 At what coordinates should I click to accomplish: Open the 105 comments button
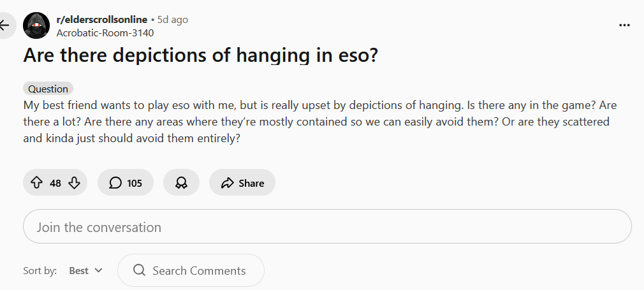(x=125, y=182)
